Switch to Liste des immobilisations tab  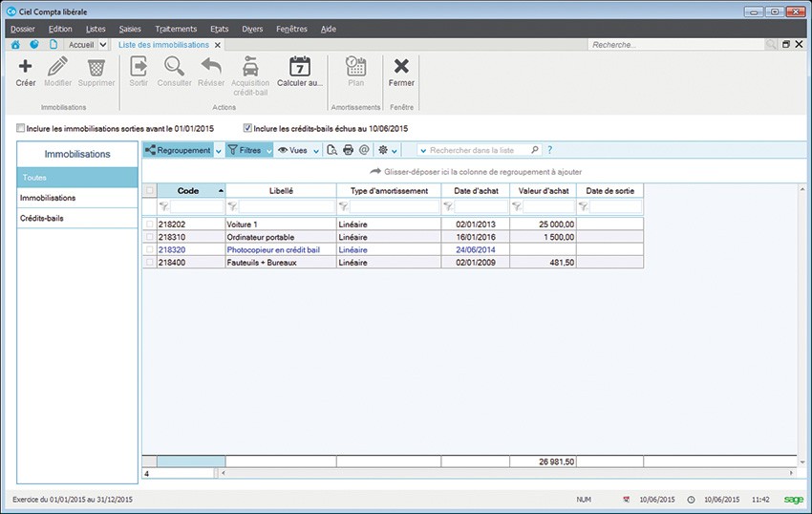click(x=163, y=45)
